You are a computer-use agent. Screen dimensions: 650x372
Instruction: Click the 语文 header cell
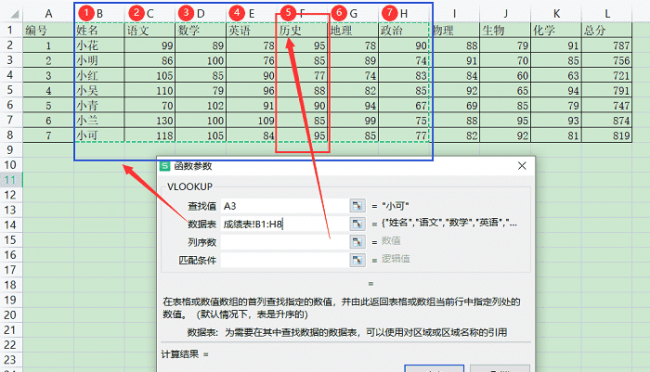[150, 30]
